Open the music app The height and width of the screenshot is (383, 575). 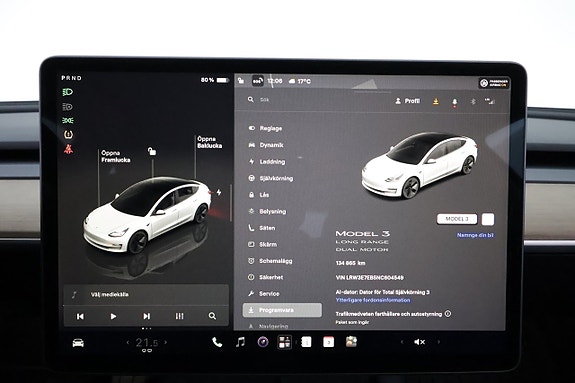pos(240,342)
